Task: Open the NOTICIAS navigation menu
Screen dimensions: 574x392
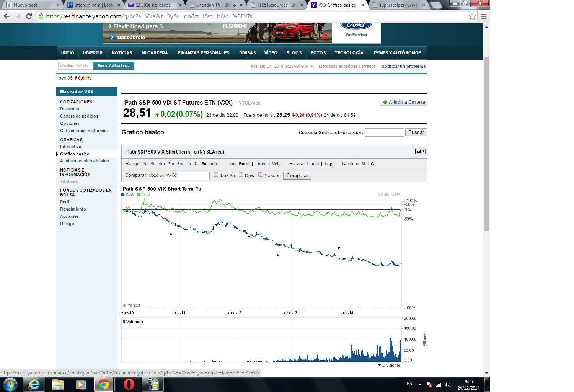Action: point(122,53)
